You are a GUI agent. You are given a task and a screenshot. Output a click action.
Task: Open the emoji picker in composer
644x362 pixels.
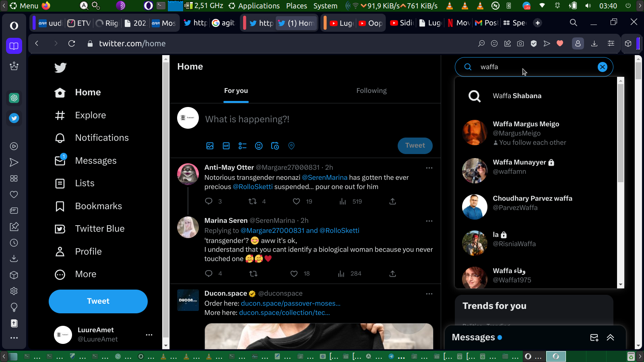[259, 146]
